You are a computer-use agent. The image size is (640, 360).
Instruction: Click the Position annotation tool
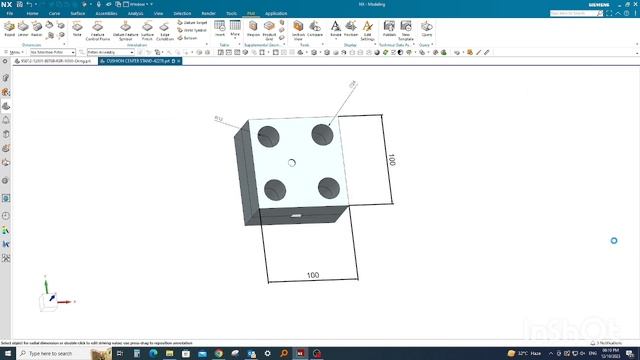351,29
